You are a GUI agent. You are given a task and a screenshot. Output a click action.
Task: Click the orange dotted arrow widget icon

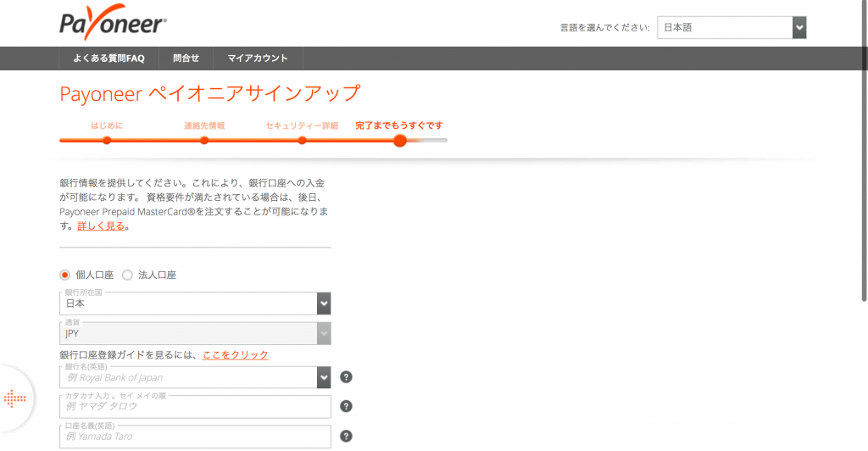click(x=15, y=398)
